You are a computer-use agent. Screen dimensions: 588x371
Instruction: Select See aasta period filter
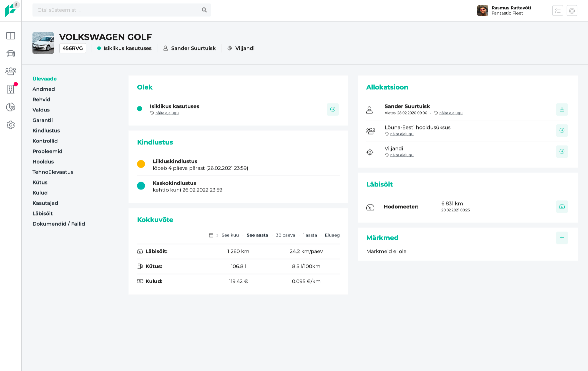click(257, 235)
